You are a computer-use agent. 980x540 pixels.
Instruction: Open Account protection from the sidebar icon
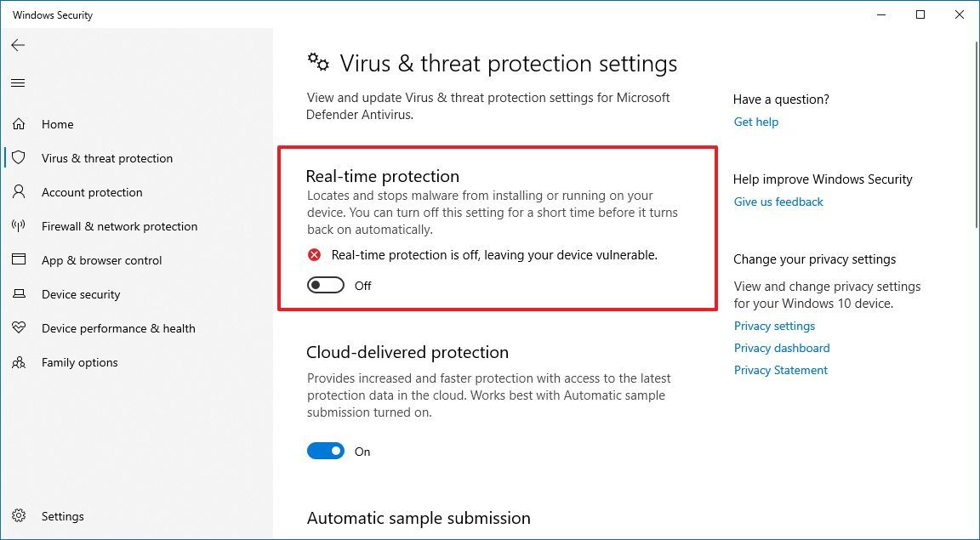pos(19,191)
